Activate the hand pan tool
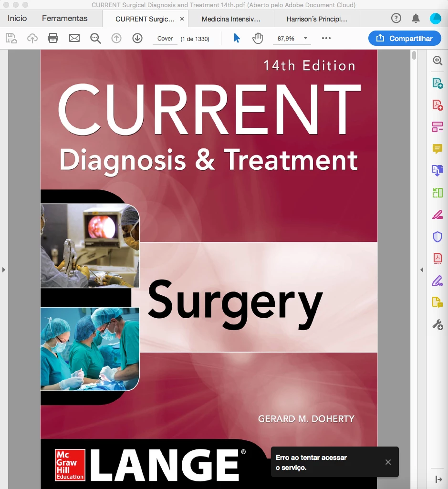Screen dimensions: 448x489 (x=258, y=38)
